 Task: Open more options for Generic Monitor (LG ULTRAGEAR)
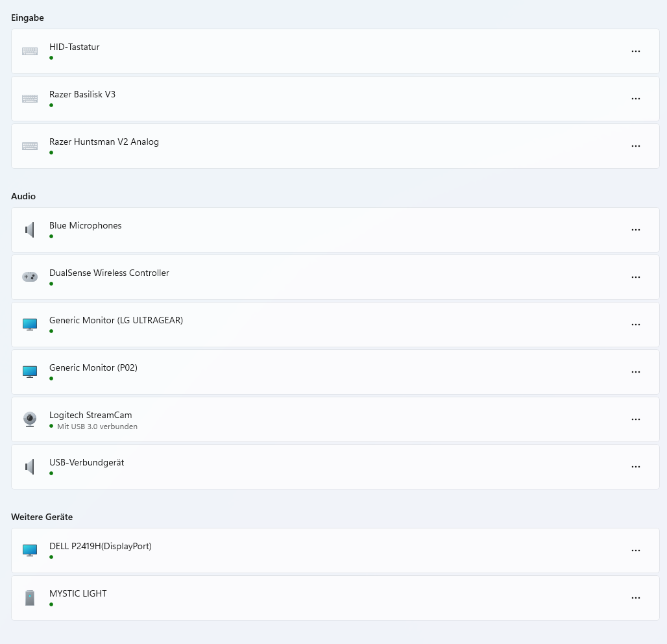tap(635, 325)
